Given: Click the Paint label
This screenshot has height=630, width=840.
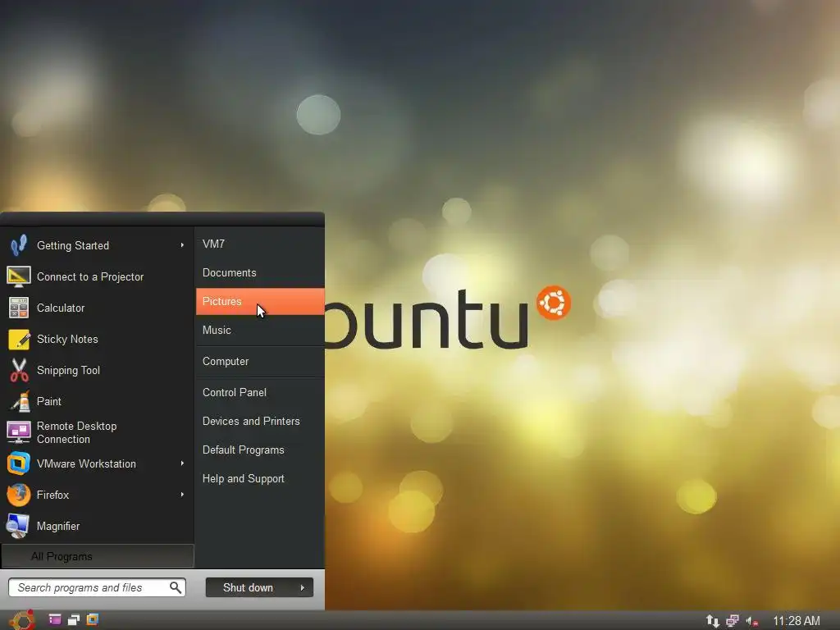Looking at the screenshot, I should click(x=48, y=401).
